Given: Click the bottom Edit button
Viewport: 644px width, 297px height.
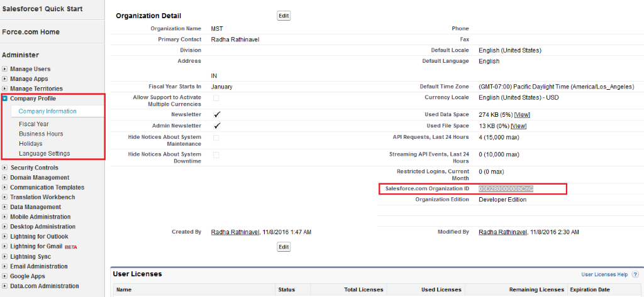Looking at the screenshot, I should coord(284,247).
